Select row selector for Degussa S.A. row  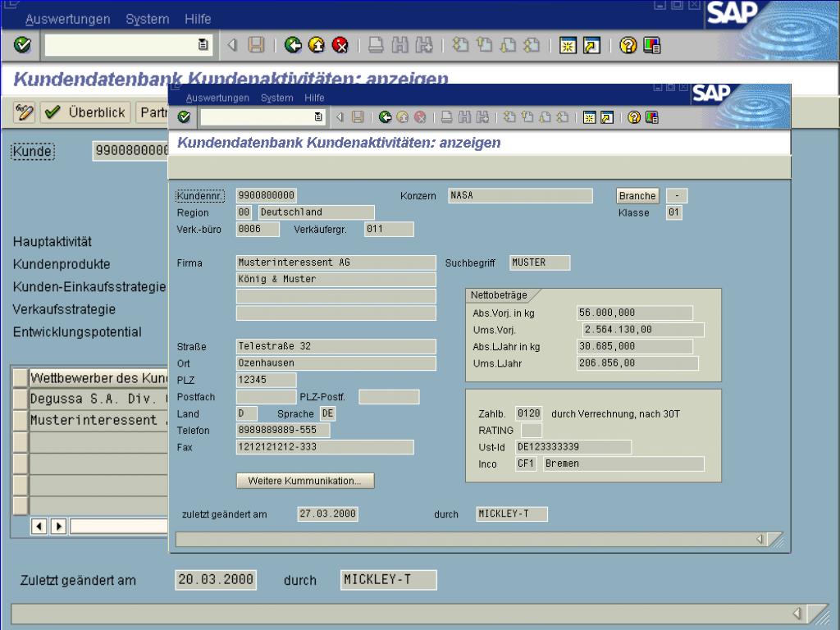coord(21,399)
